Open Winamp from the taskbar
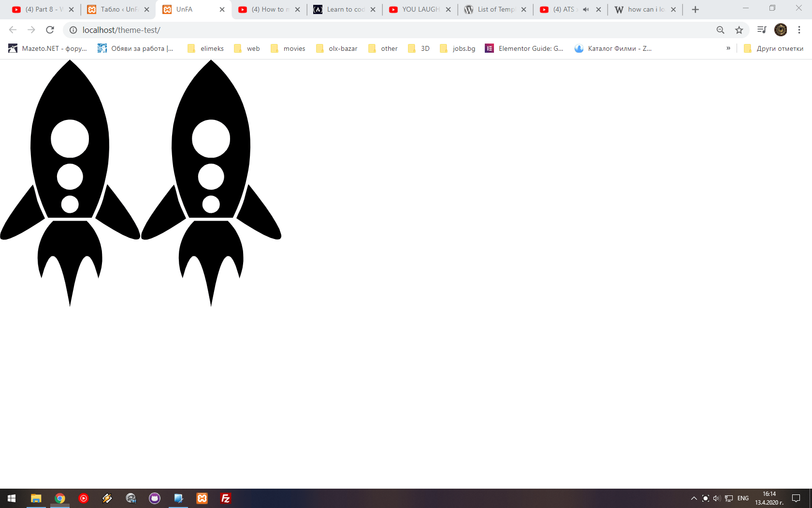 (x=107, y=498)
